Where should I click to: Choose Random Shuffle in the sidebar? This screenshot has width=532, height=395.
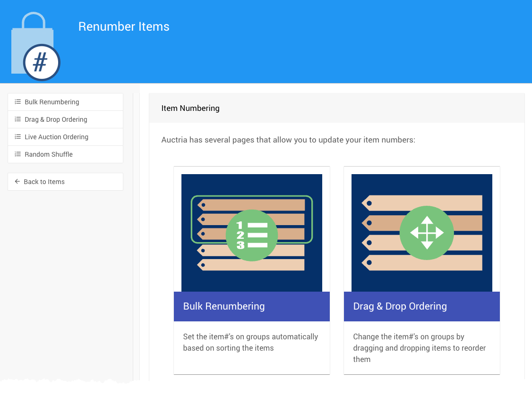point(49,154)
